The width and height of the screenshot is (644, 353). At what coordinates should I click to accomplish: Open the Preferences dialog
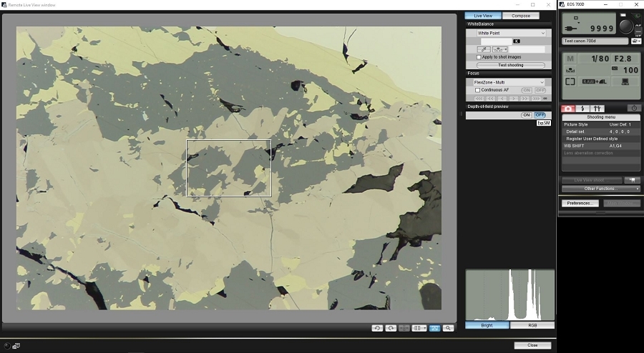click(x=580, y=203)
